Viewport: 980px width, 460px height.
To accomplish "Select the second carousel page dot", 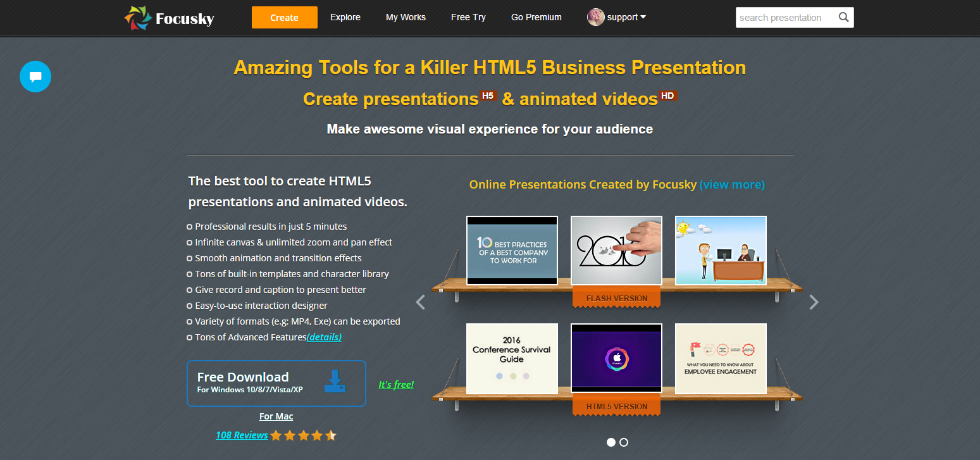I will coord(624,442).
